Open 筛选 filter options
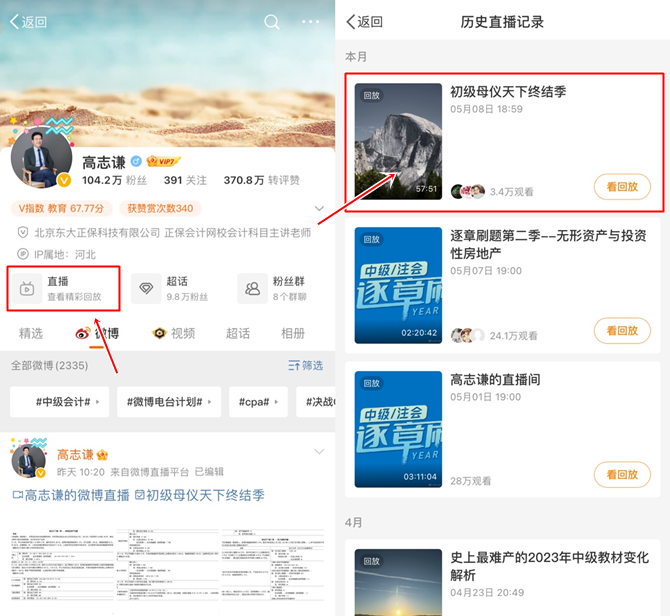 [306, 365]
